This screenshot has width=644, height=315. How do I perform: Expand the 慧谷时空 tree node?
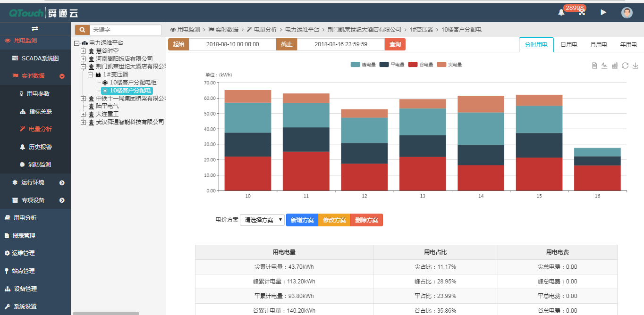pyautogui.click(x=84, y=50)
